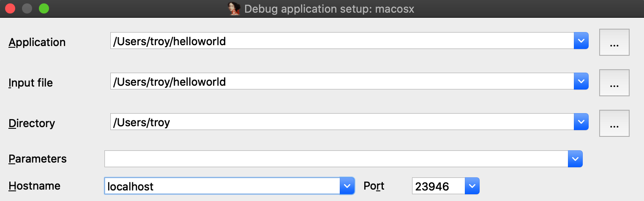The width and height of the screenshot is (644, 201).
Task: Click the IDA icon in the title bar
Action: click(x=235, y=8)
